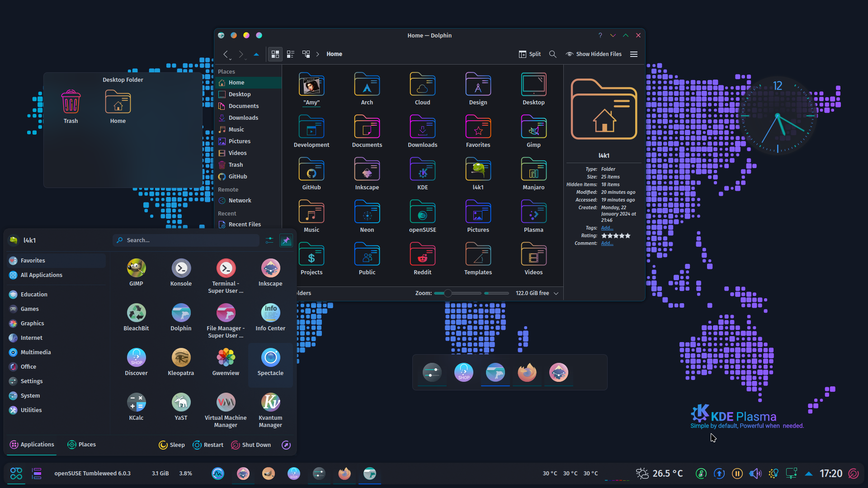Switch Dolphin to compact view mode
868x488 pixels.
pos(291,54)
